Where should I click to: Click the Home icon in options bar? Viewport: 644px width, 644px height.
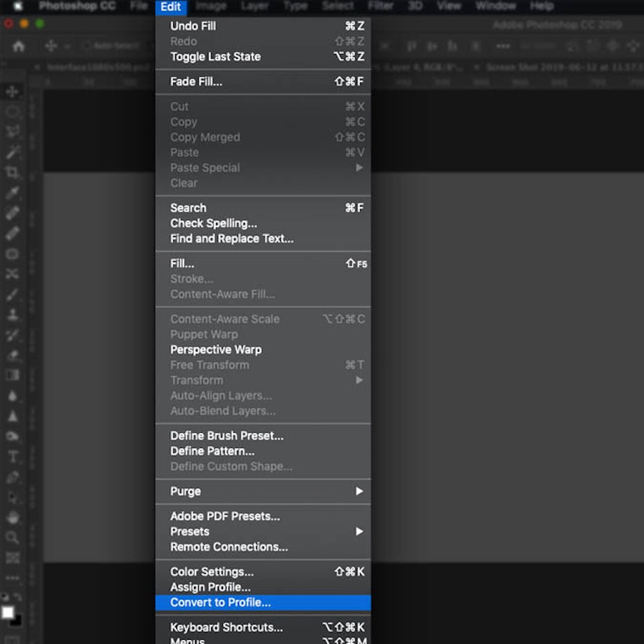click(19, 46)
